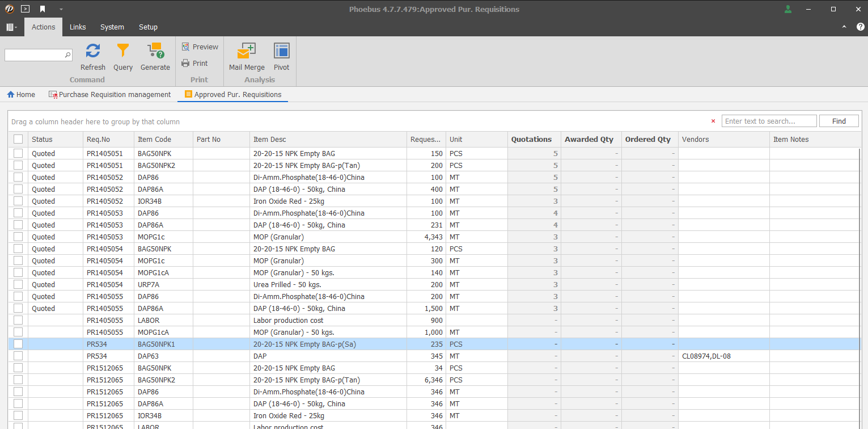Click the 231 requested quantity cell
868x429 pixels.
coord(426,225)
